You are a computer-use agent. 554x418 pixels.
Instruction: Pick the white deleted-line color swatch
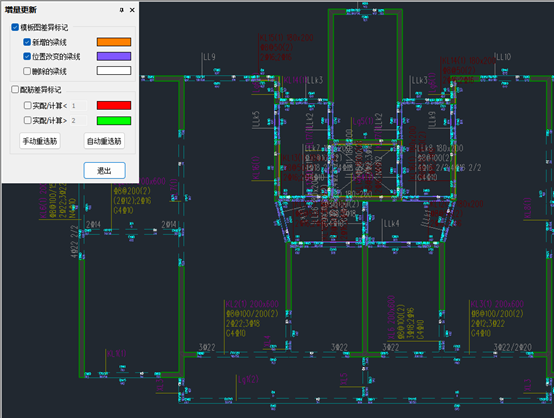(114, 71)
